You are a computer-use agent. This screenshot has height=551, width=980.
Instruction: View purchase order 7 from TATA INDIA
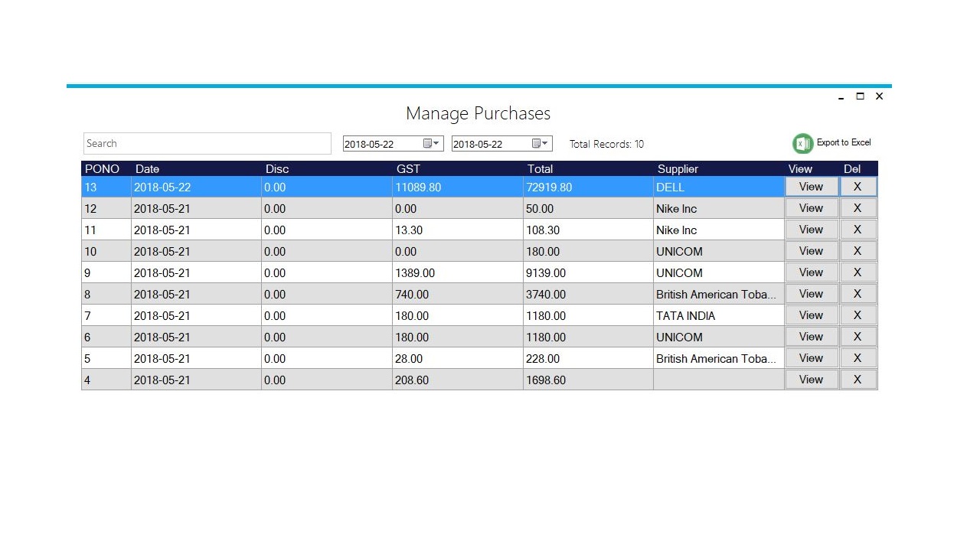pos(810,315)
